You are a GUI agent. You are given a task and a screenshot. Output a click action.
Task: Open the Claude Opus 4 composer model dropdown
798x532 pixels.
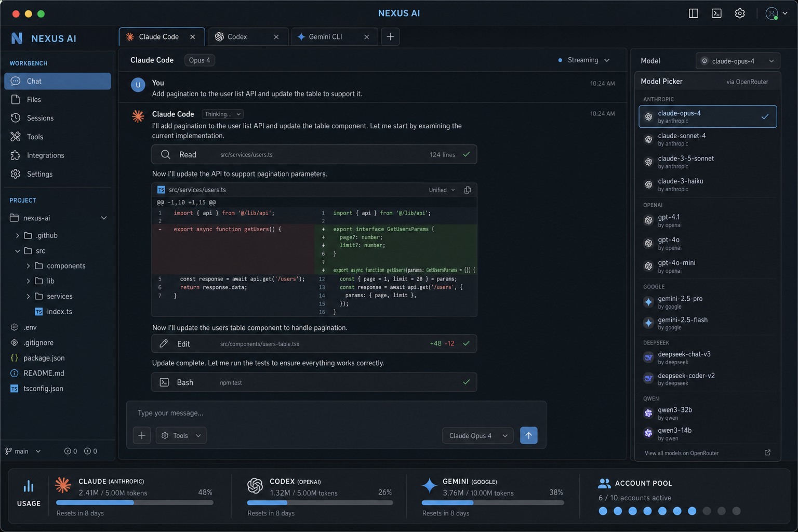pyautogui.click(x=477, y=436)
